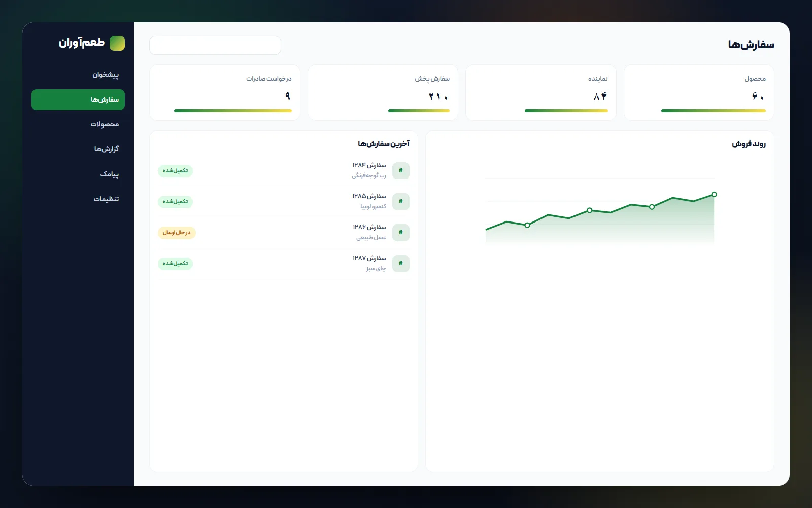Click the محصول stat card progress bar
The image size is (812, 508).
pyautogui.click(x=714, y=111)
